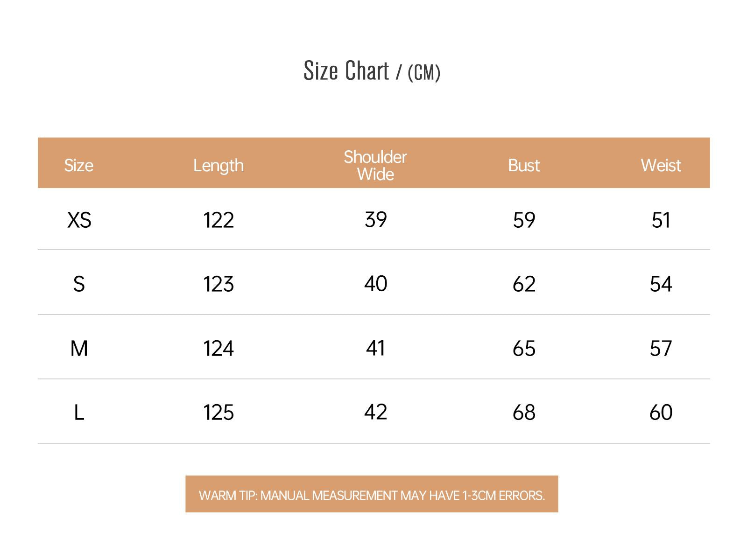
Task: Click the XS length value 122
Action: click(x=218, y=220)
